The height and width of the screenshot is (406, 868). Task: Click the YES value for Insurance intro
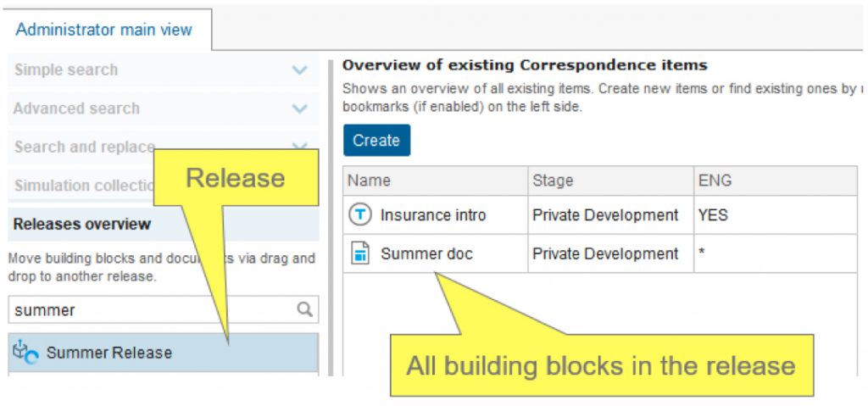[x=712, y=215]
